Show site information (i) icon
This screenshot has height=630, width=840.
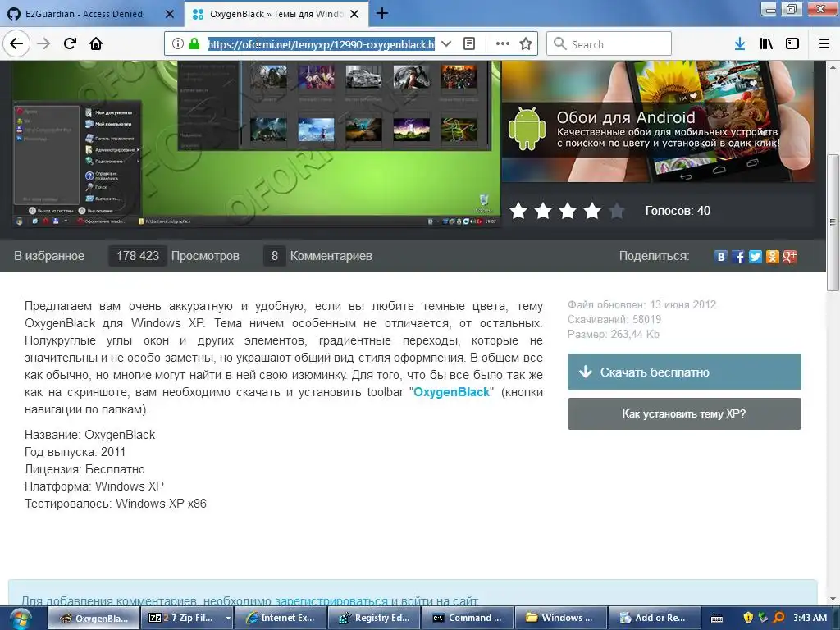pos(177,44)
